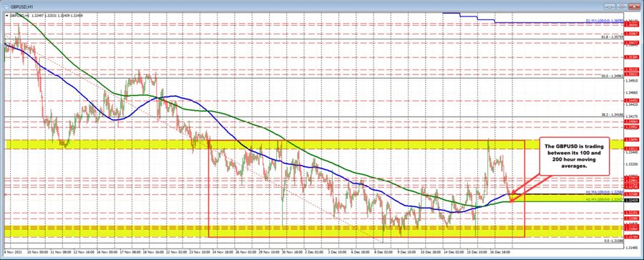Select the 50.0 Fibonacci level label
Screen dimensions: 644x260
[x=613, y=76]
